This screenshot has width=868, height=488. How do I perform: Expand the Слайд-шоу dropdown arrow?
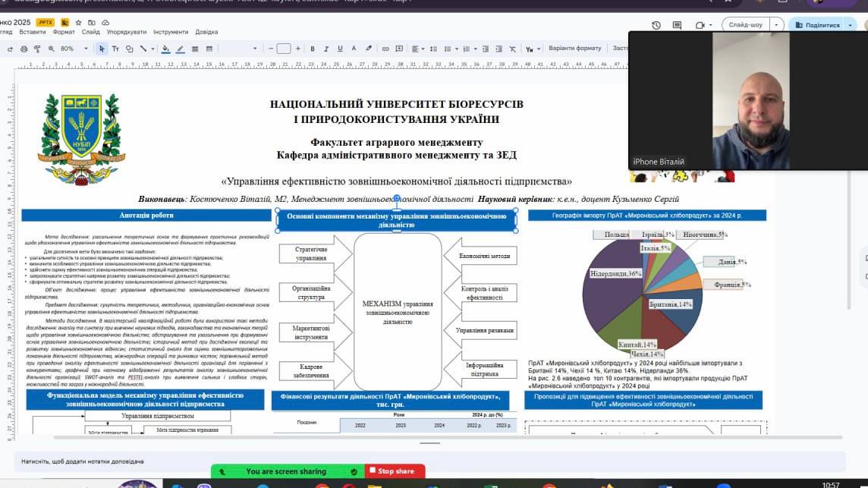[776, 25]
